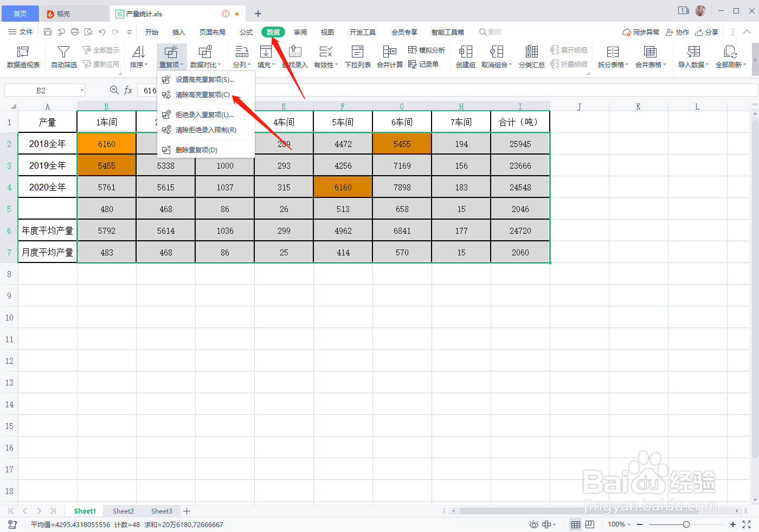Image resolution: width=759 pixels, height=532 pixels.
Task: Click Collapse Detail (折叠明细)
Action: click(x=569, y=64)
